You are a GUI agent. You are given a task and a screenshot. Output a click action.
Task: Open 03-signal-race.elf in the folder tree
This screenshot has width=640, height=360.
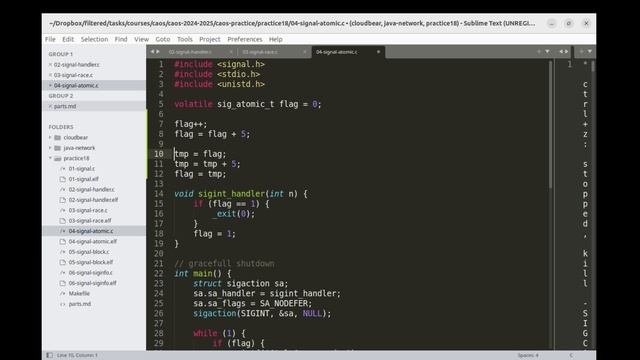click(90, 221)
